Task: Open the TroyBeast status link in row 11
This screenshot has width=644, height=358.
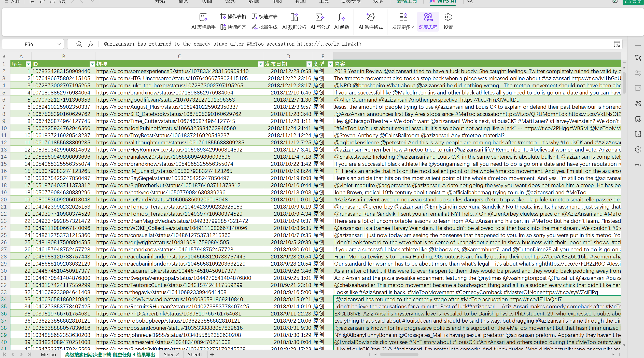Action: [x=163, y=135]
